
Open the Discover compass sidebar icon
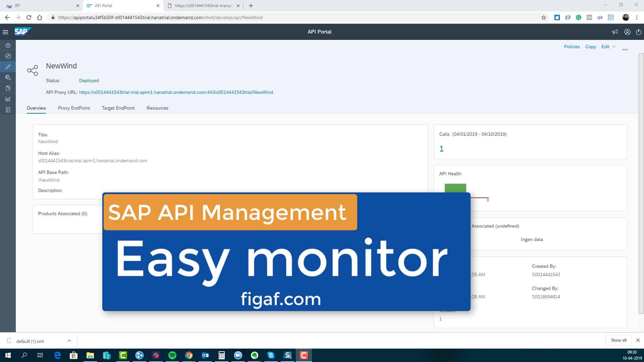tap(8, 56)
